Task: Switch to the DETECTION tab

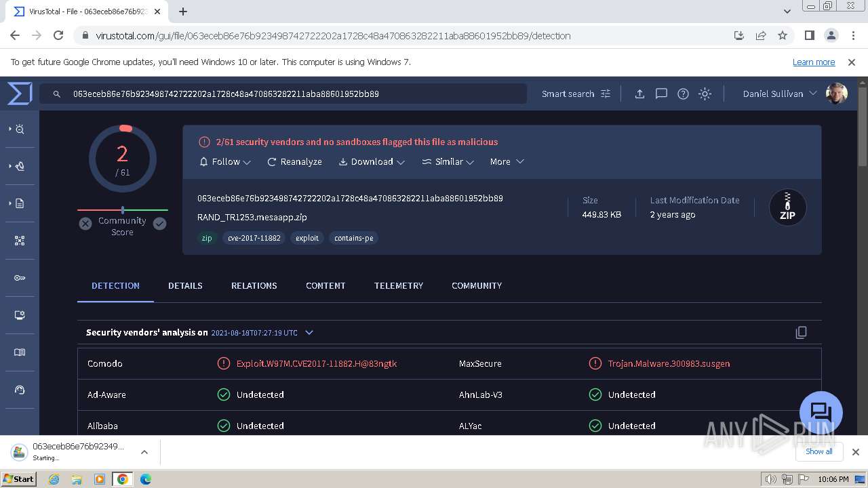Action: click(115, 285)
